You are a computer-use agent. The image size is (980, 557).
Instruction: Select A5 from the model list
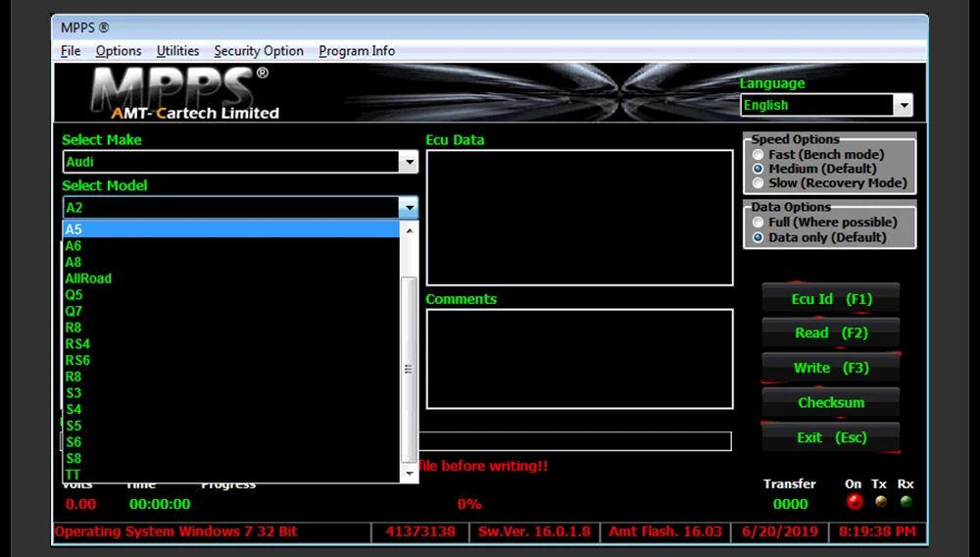(x=231, y=229)
